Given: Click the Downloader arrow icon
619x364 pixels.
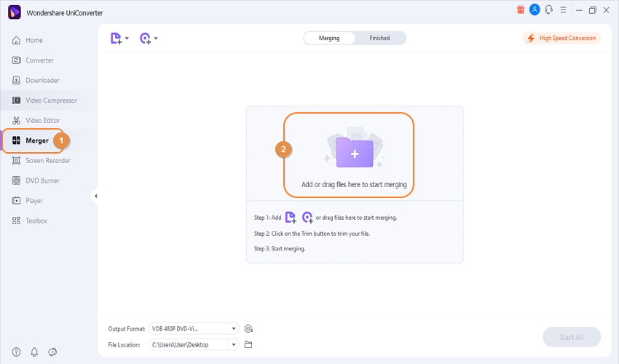Looking at the screenshot, I should (x=16, y=81).
